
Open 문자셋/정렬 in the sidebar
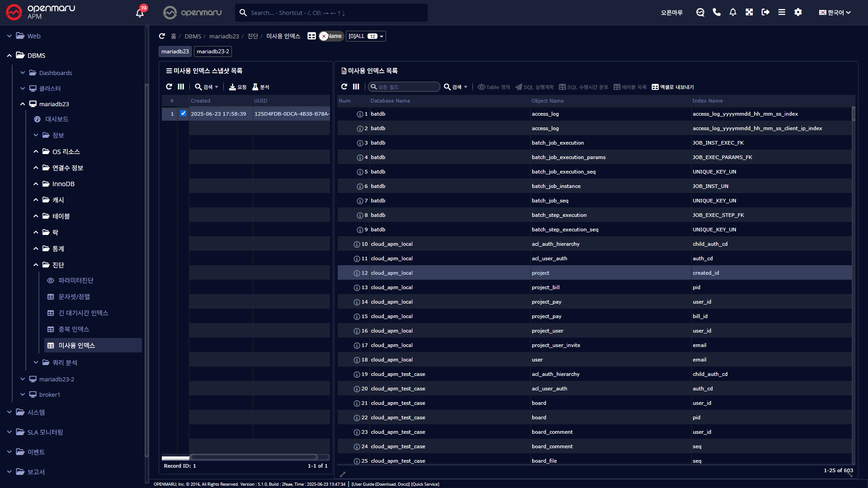tap(74, 297)
